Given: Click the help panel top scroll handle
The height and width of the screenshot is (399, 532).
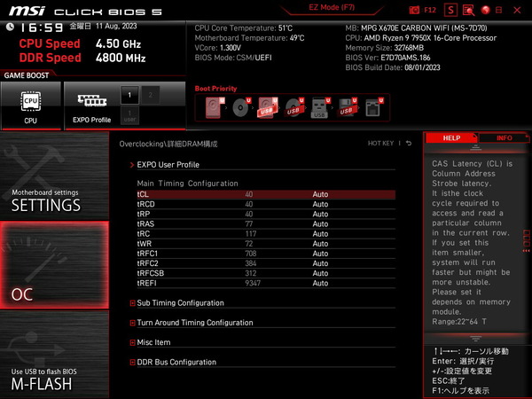Looking at the screenshot, I should pyautogui.click(x=475, y=147).
